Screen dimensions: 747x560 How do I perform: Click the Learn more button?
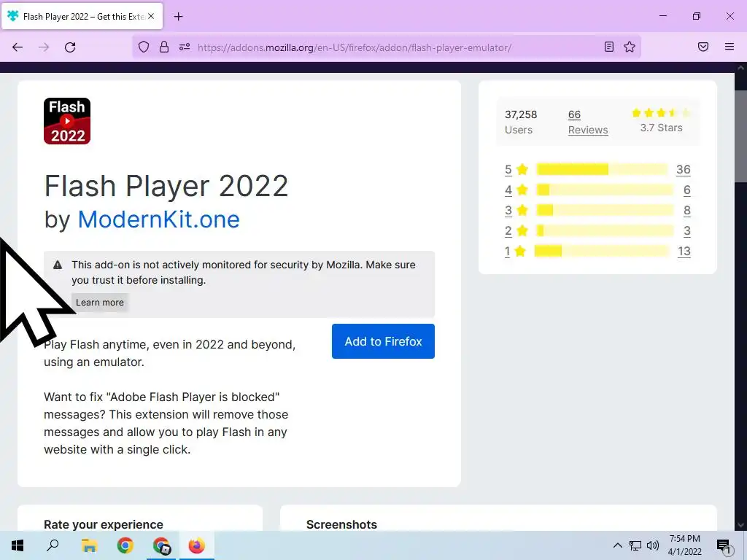(99, 303)
